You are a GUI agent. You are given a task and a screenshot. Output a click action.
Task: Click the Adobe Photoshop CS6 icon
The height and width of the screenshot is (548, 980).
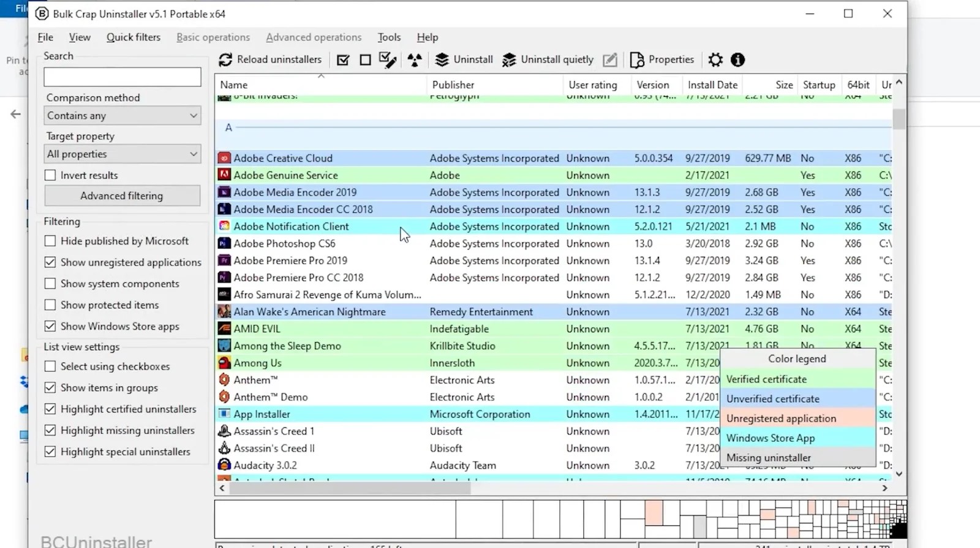pos(224,243)
